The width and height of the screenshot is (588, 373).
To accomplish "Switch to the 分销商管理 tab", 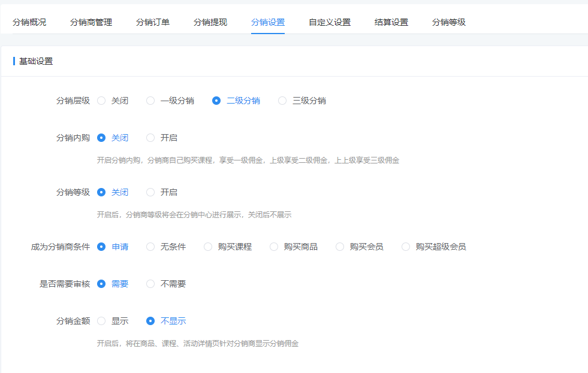I will coord(91,23).
